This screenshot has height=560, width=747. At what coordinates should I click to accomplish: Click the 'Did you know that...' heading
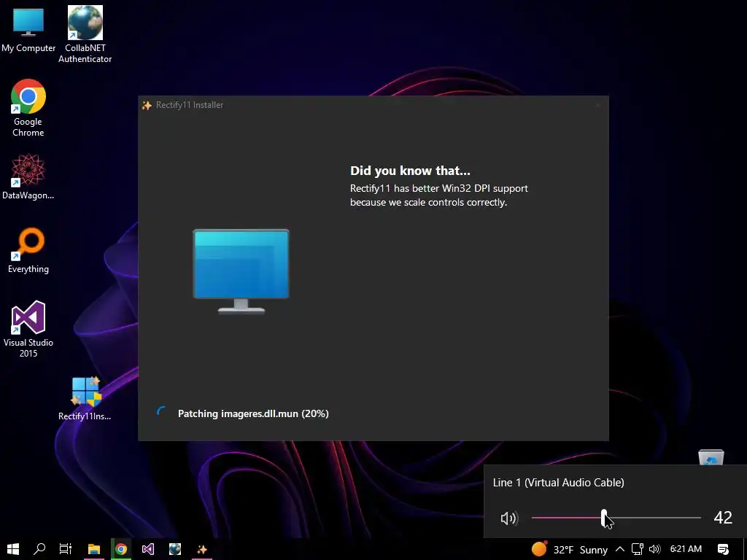click(x=410, y=171)
